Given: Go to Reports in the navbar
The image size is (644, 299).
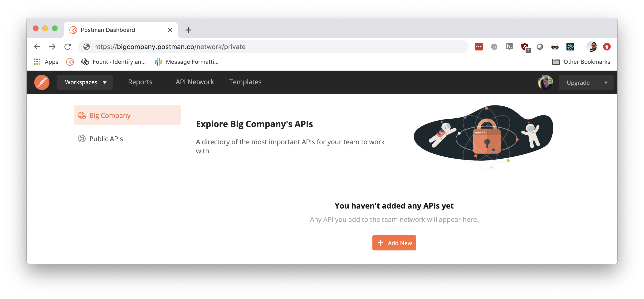Looking at the screenshot, I should pos(140,82).
